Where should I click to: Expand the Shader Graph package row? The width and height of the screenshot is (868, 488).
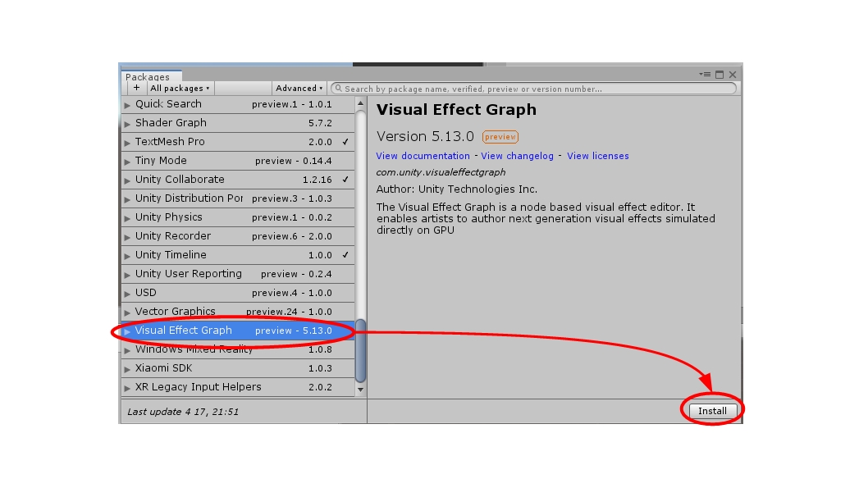pos(127,123)
